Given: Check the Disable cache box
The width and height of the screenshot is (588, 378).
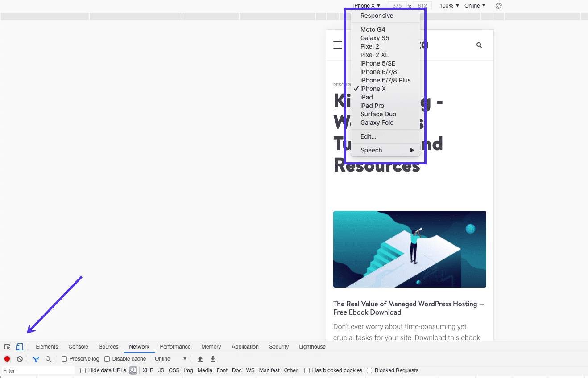Looking at the screenshot, I should pos(107,358).
